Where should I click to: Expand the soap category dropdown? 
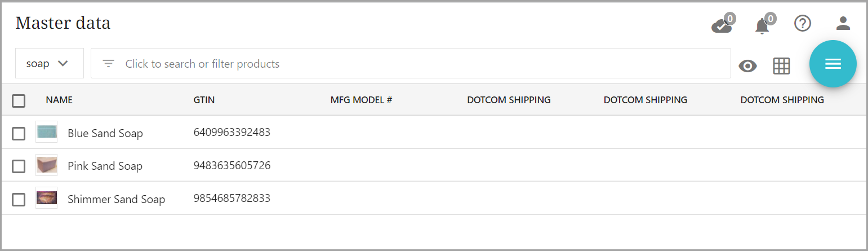pos(49,64)
